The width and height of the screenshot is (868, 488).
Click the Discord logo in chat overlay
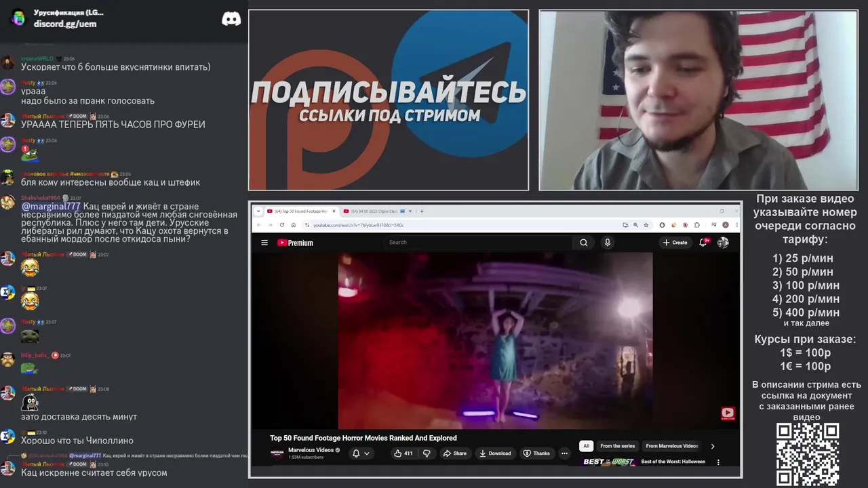coord(231,19)
